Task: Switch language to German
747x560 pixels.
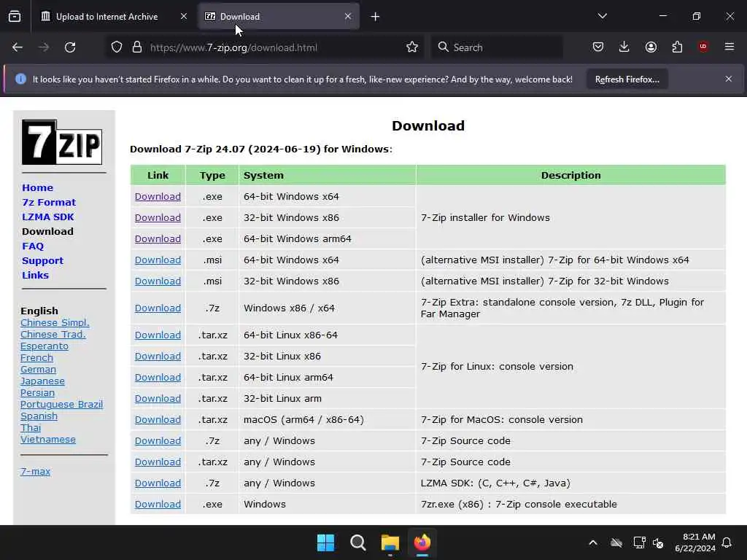Action: pos(38,370)
